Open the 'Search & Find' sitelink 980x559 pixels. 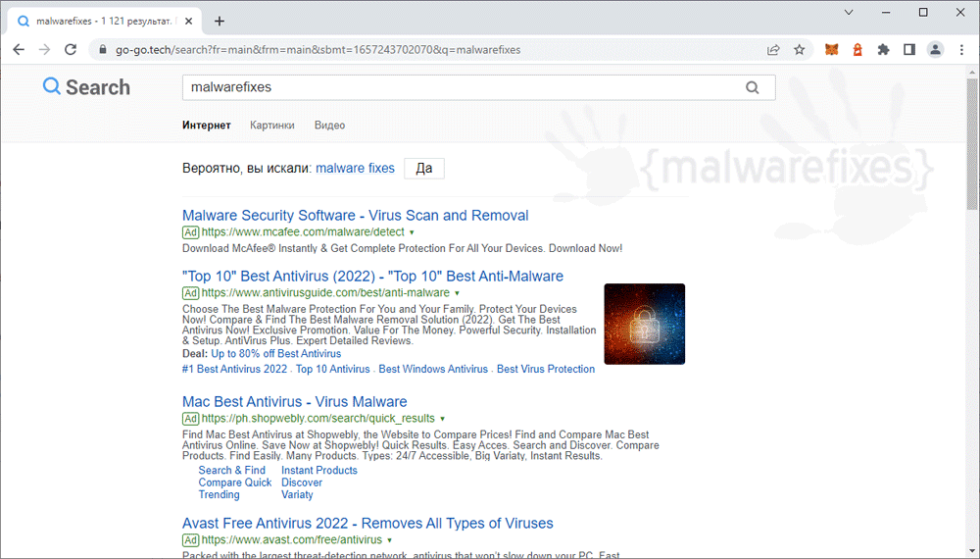(232, 470)
